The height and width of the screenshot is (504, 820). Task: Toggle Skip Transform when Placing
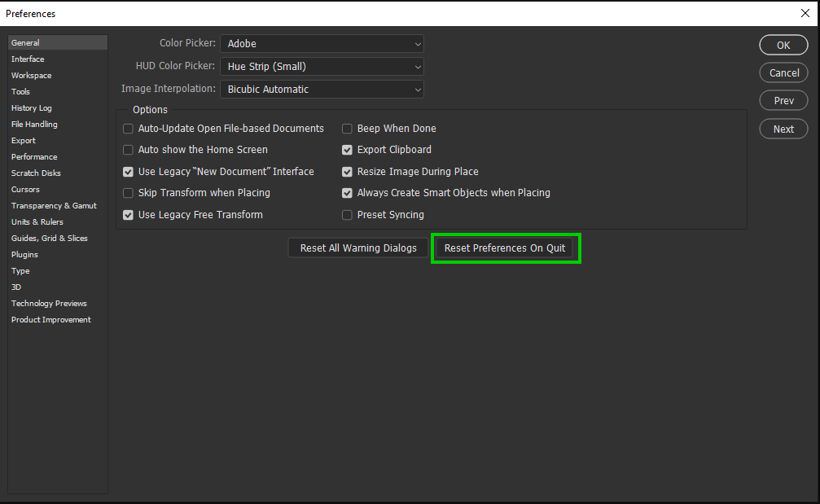coord(128,193)
